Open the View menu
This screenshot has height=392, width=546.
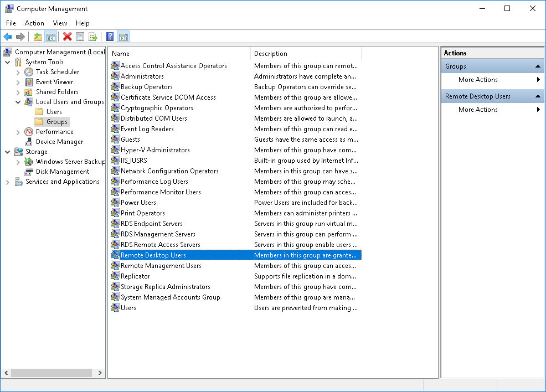pyautogui.click(x=60, y=23)
